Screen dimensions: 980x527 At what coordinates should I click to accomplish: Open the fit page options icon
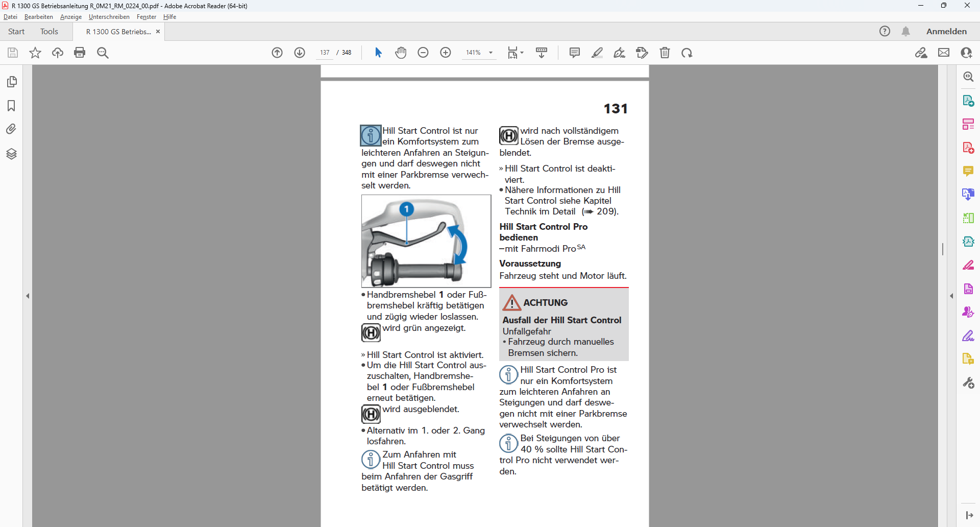[516, 53]
